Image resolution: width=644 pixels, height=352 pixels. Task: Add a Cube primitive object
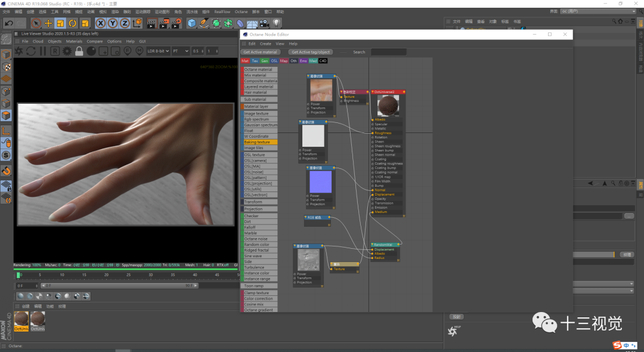pyautogui.click(x=192, y=23)
